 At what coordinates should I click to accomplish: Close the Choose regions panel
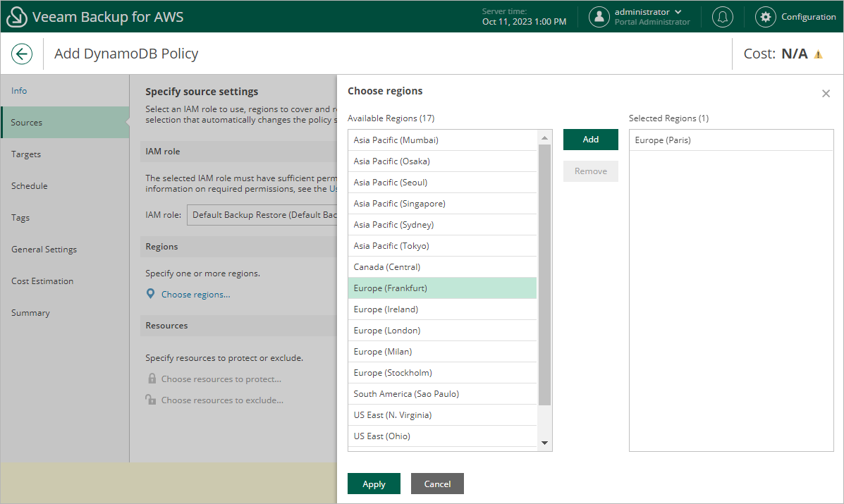pyautogui.click(x=826, y=94)
